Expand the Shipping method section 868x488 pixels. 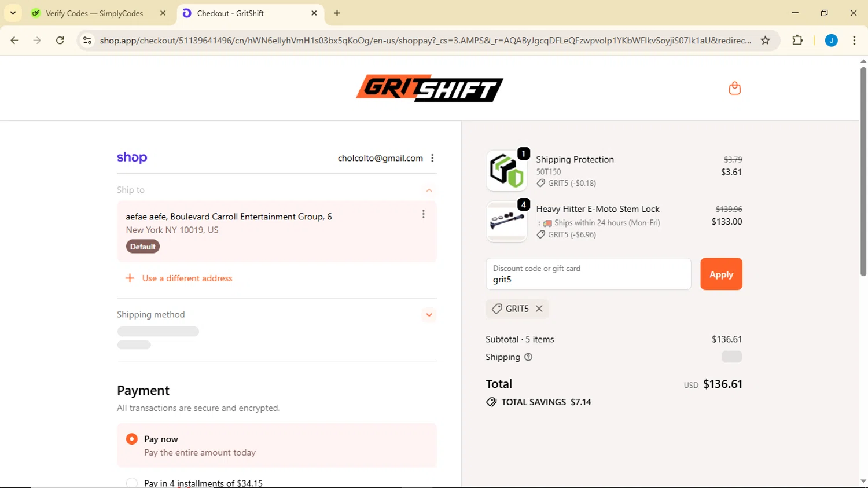429,315
